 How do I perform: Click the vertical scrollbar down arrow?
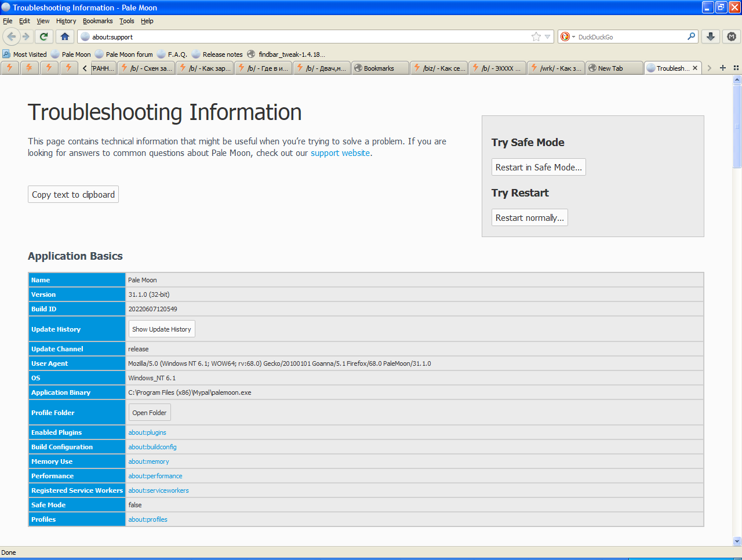[737, 541]
